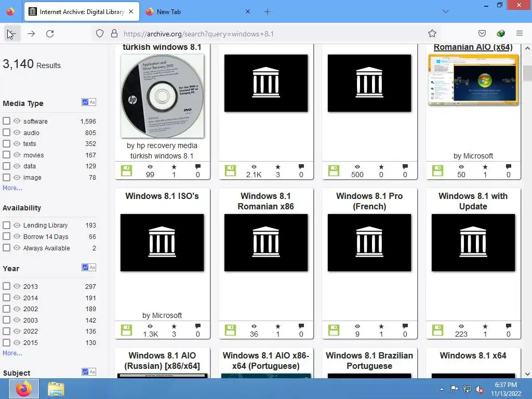
Task: Check the 2022 year checkbox
Action: point(6,331)
